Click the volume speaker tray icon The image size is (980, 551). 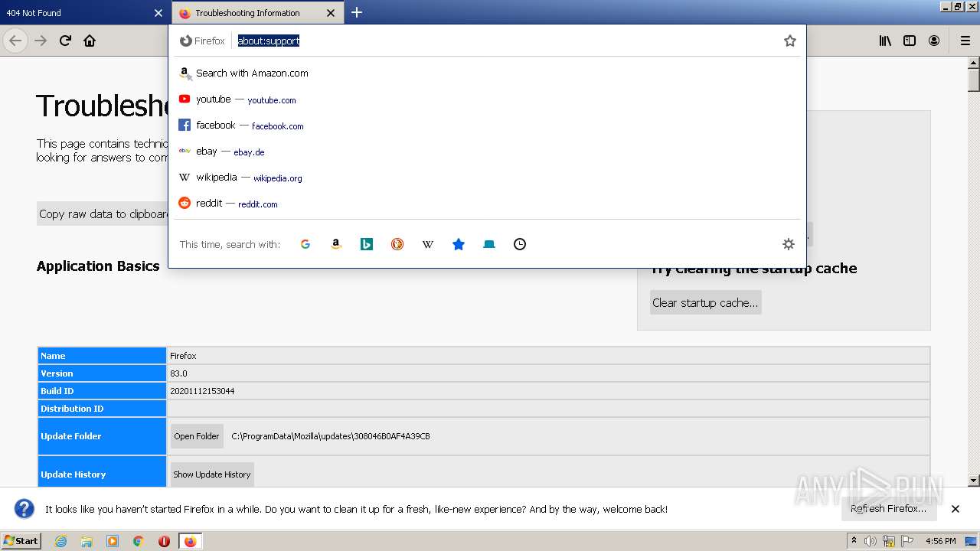point(871,541)
